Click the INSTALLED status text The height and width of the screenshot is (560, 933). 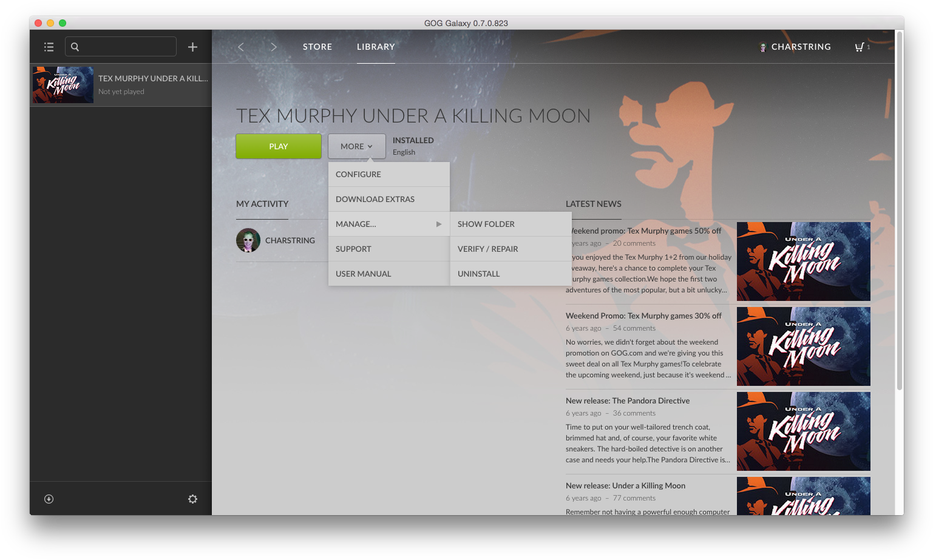[413, 140]
